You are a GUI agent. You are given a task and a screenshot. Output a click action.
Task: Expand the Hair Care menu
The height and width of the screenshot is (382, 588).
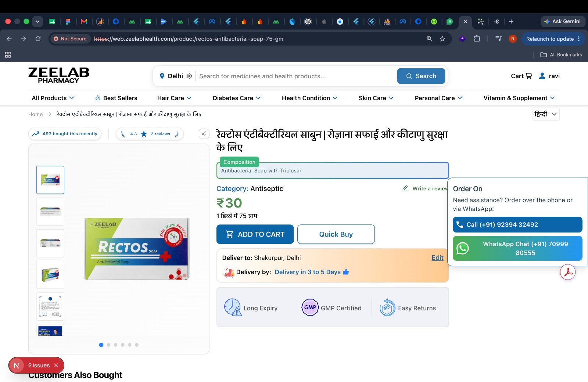click(x=174, y=98)
